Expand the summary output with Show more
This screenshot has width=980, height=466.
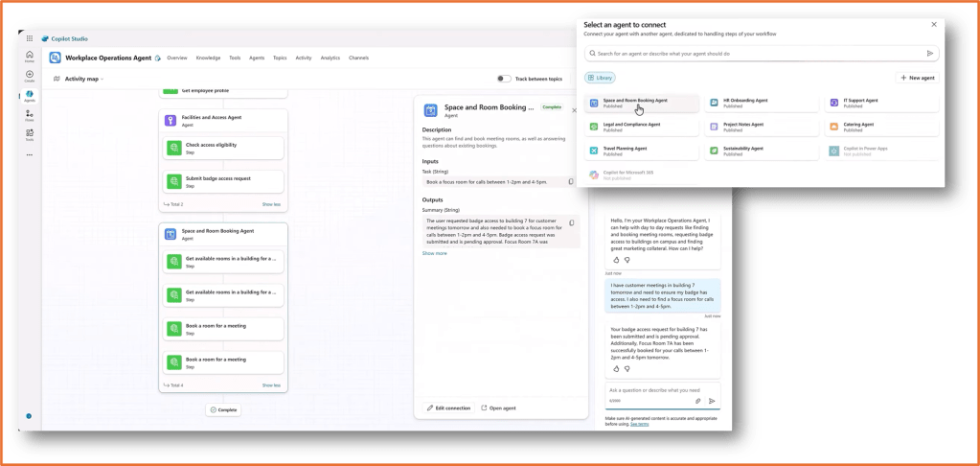point(434,253)
